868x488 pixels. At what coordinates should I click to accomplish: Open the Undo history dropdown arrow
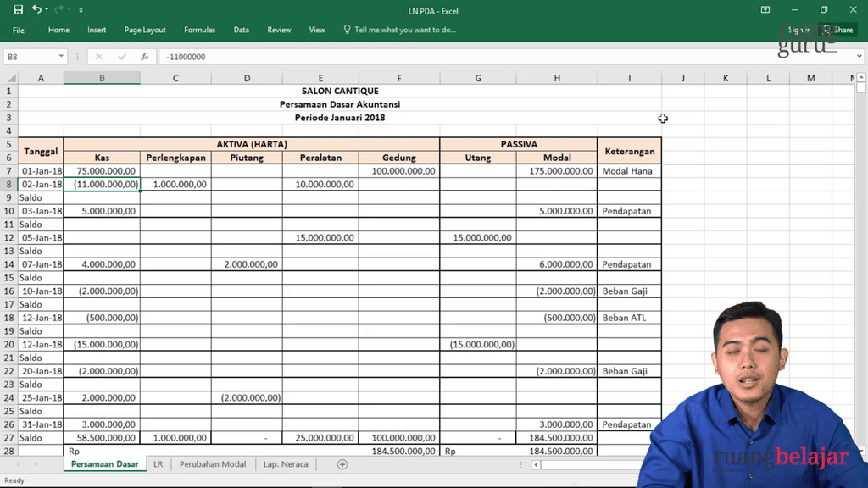click(47, 10)
